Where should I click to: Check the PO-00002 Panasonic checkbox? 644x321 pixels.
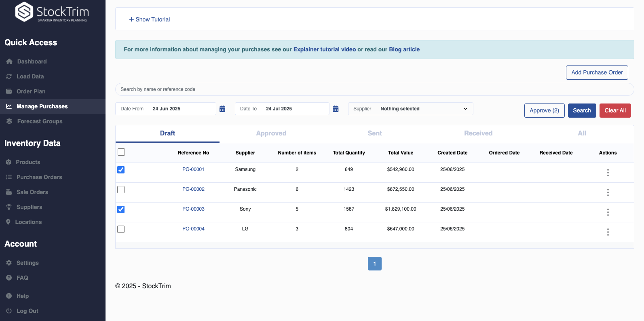(121, 190)
